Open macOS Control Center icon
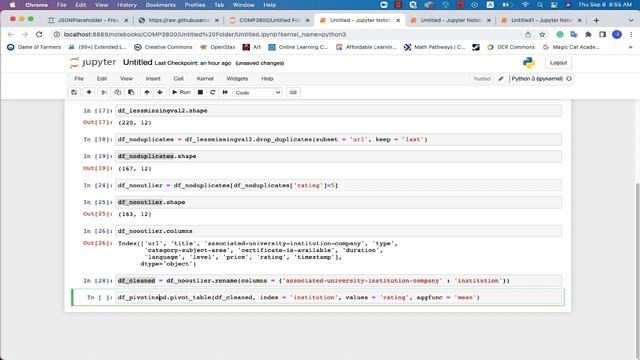 (x=554, y=5)
